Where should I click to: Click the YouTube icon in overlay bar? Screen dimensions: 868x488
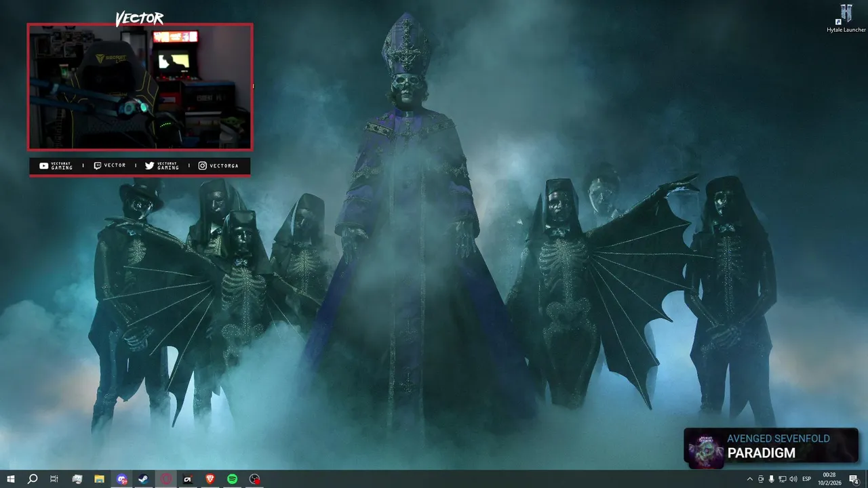44,165
